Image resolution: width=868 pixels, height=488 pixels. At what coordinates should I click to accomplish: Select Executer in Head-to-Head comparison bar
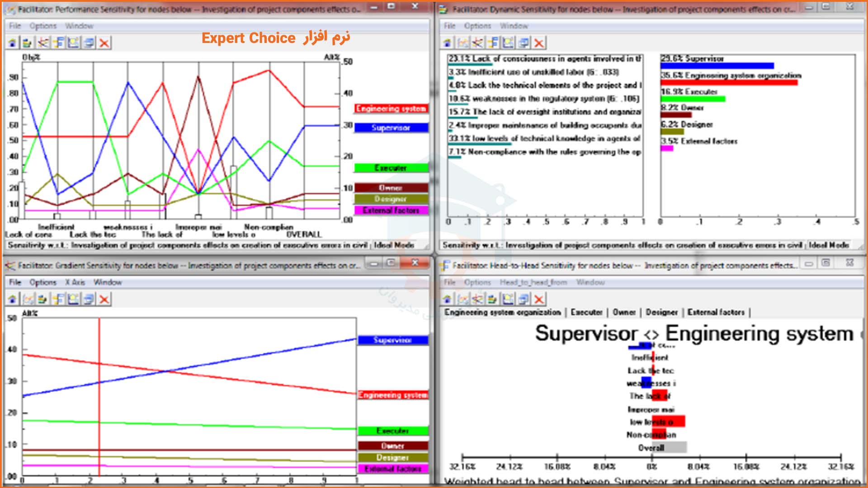tap(586, 312)
